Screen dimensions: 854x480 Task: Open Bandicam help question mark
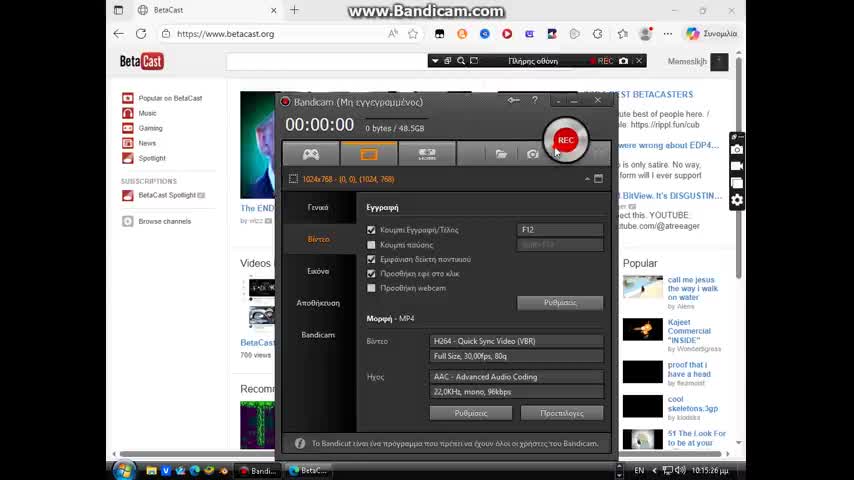click(x=534, y=100)
